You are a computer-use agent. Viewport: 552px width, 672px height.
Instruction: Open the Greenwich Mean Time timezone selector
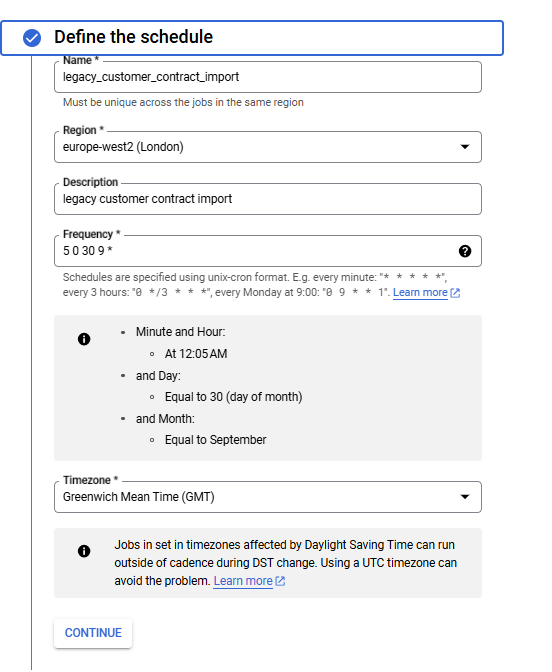[x=268, y=497]
